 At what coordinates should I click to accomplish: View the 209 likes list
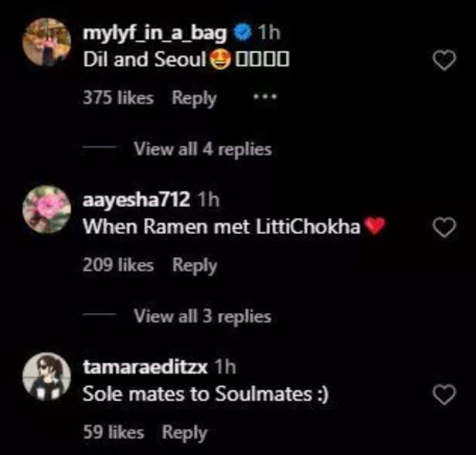117,266
